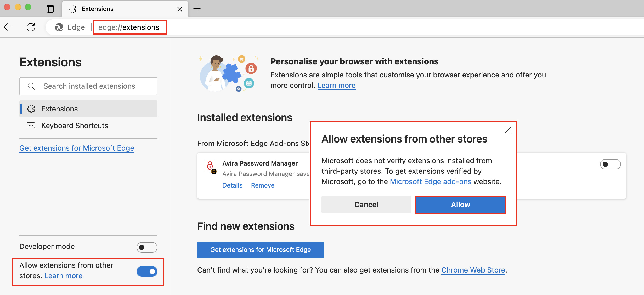This screenshot has width=644, height=295.
Task: Click the puzzle icon beside sidebar Extensions
Action: pyautogui.click(x=31, y=109)
